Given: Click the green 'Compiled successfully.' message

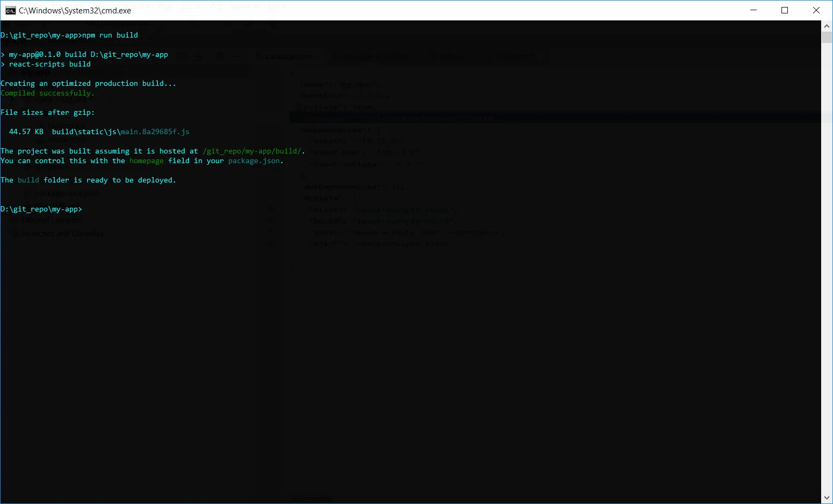Looking at the screenshot, I should pos(48,93).
